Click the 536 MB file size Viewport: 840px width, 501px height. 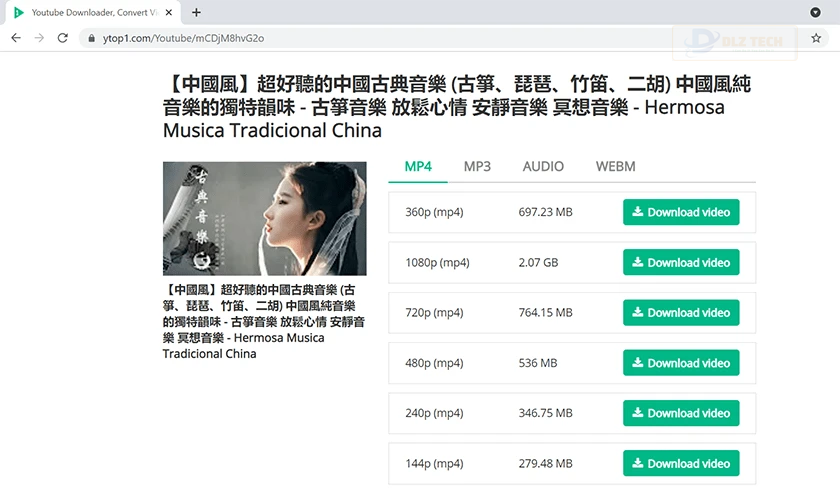point(538,363)
